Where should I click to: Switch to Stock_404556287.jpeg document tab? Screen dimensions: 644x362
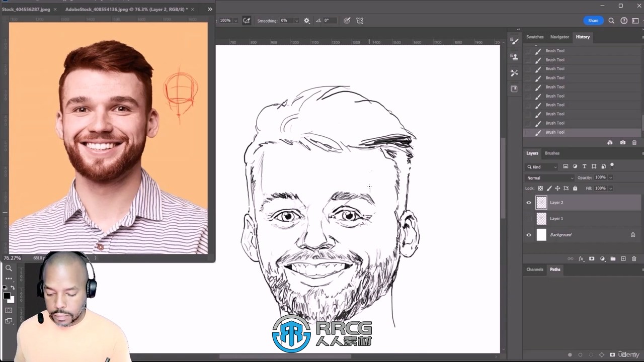26,9
